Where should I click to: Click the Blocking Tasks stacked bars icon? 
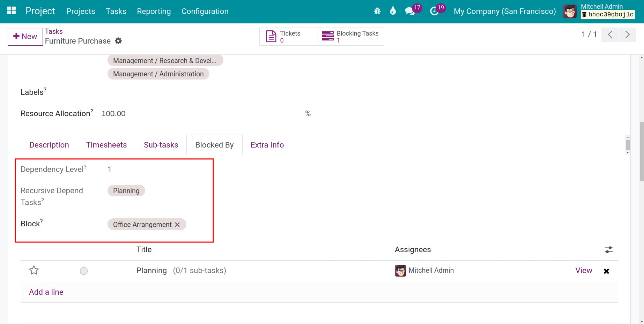(x=328, y=36)
